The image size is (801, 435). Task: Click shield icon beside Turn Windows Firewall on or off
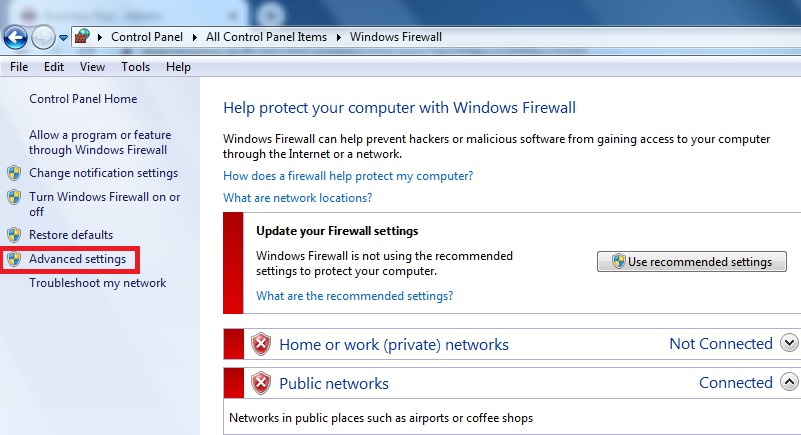point(14,197)
